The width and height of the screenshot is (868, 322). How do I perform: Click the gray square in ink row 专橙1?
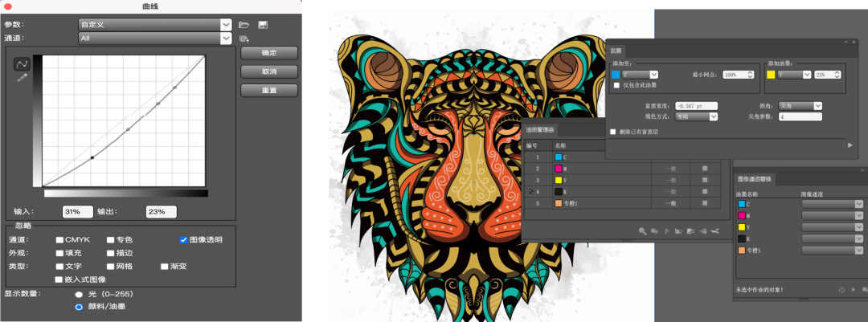click(x=705, y=203)
